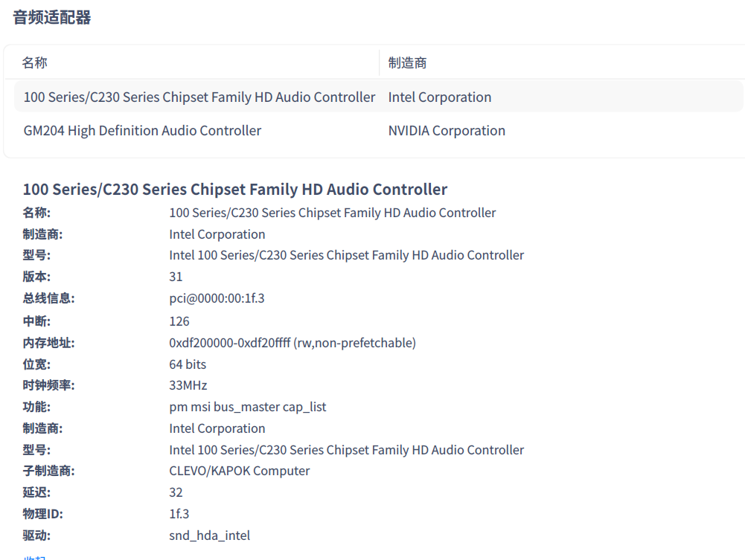Click the clock frequency value 33MHz
This screenshot has width=745, height=560.
click(x=188, y=385)
